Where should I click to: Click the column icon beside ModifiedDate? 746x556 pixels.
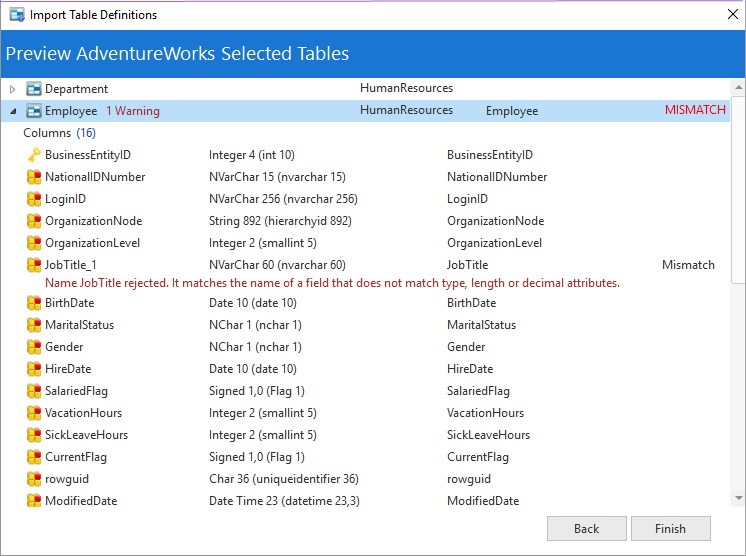click(x=34, y=501)
